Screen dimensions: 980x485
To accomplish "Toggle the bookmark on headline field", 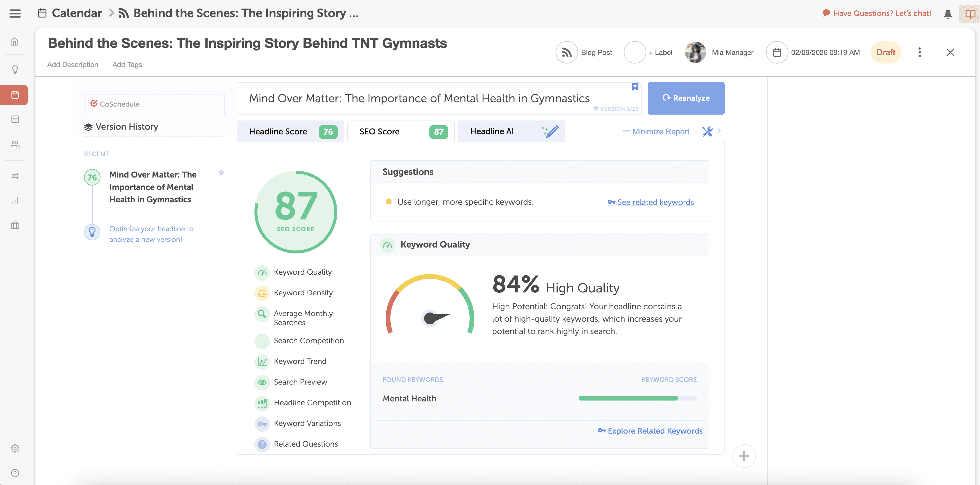I will 635,87.
